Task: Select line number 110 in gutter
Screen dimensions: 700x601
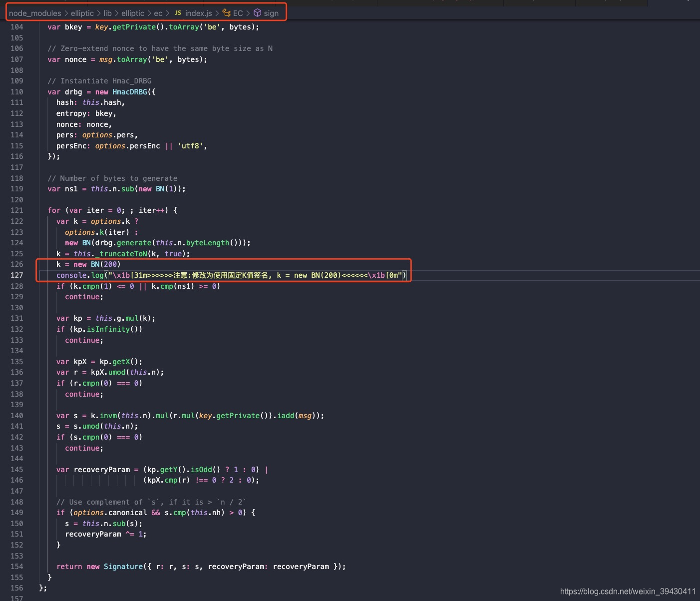Action: click(17, 92)
